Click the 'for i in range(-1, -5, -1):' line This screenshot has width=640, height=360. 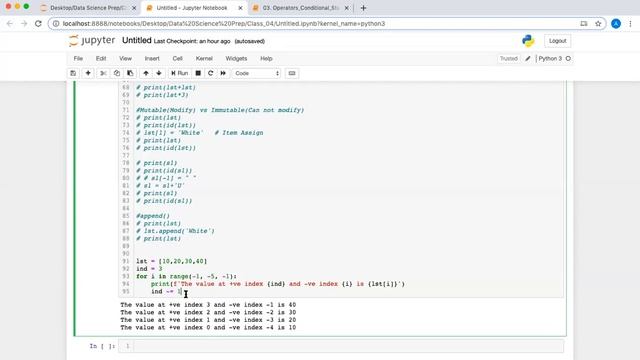click(187, 276)
